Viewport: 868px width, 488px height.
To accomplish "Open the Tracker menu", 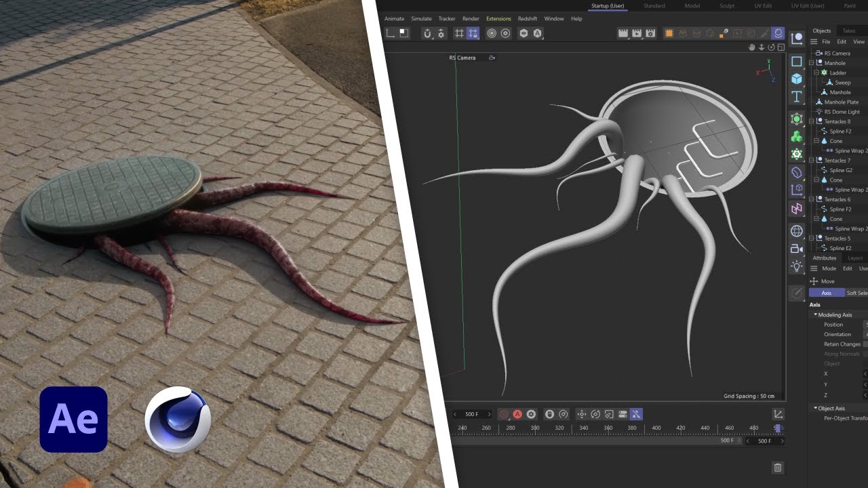I will click(x=447, y=19).
